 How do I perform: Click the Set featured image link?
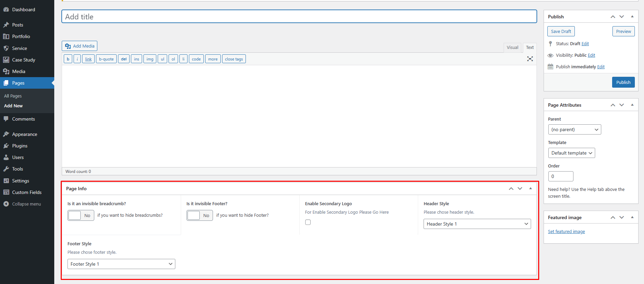tap(566, 231)
